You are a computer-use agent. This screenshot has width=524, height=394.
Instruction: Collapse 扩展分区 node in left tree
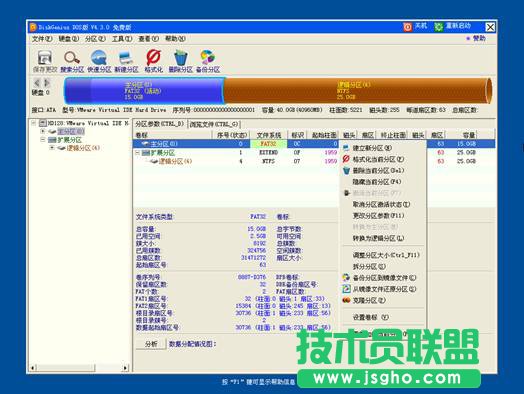coord(42,140)
